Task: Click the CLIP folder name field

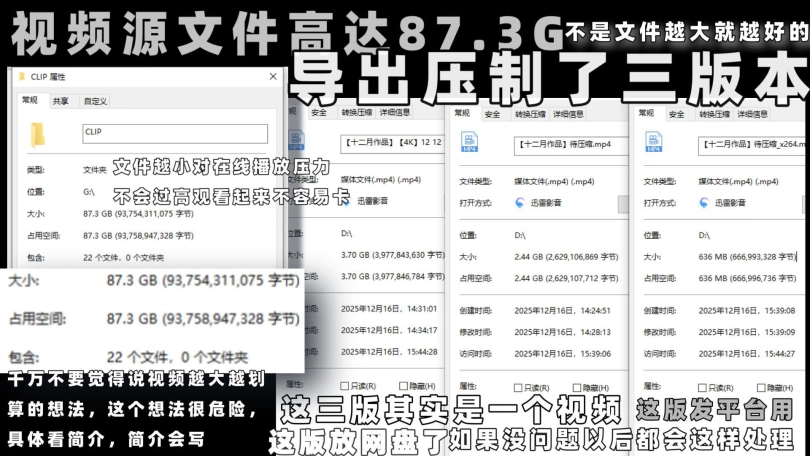Action: (174, 134)
